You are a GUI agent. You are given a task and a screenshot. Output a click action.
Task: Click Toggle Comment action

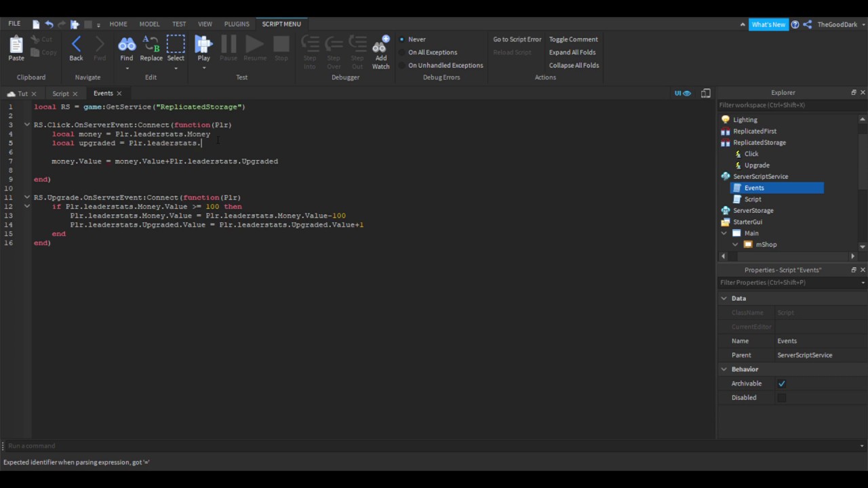coord(573,39)
